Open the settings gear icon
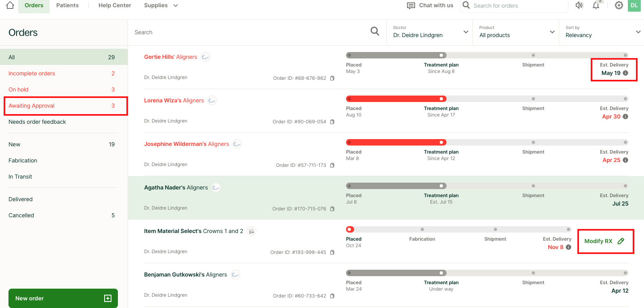 [619, 5]
